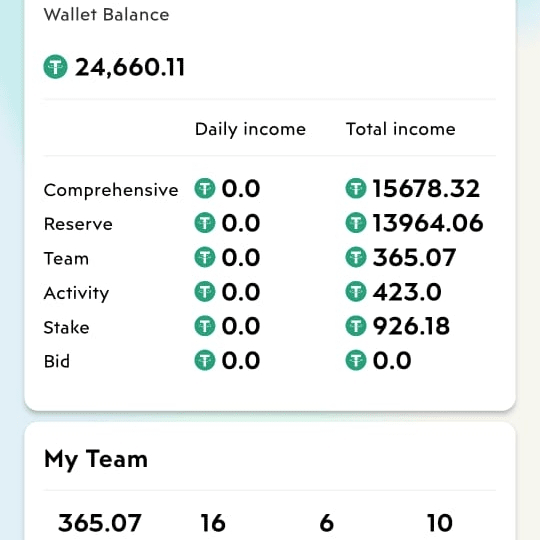Image resolution: width=540 pixels, height=540 pixels.
Task: Click the Daily income column header
Action: 250,130
